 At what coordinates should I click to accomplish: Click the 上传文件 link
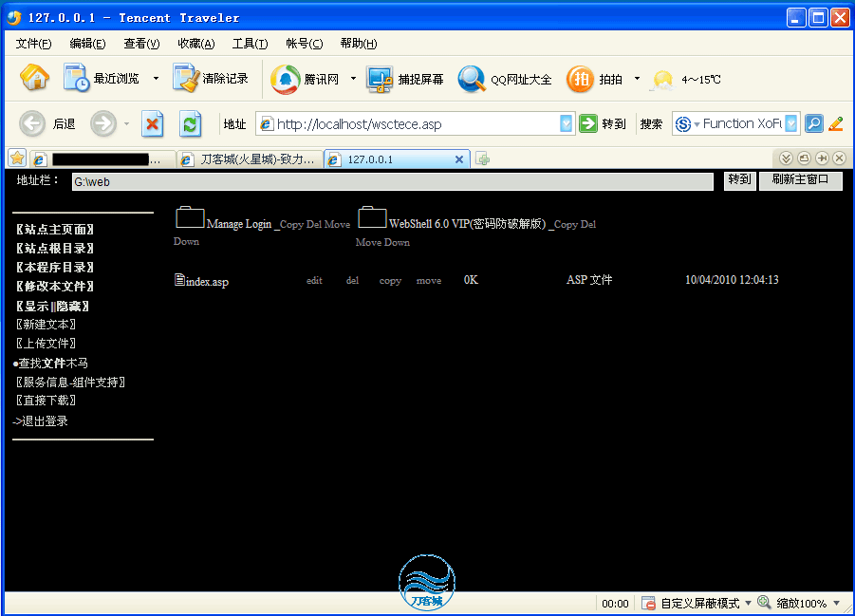pos(46,344)
